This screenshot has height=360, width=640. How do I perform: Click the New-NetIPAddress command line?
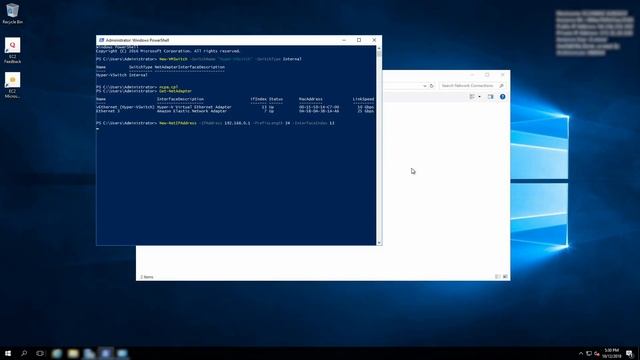pos(216,123)
